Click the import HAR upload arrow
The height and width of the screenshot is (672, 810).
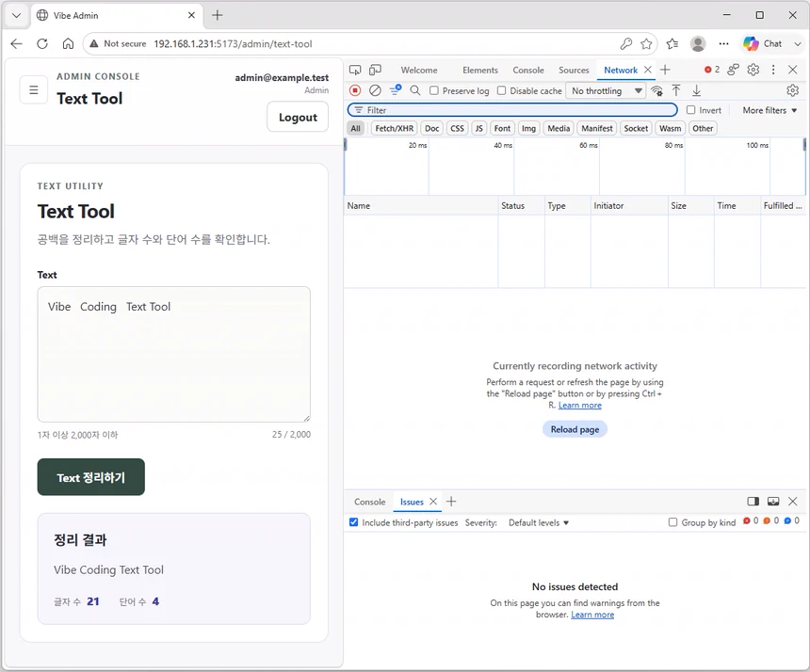676,91
